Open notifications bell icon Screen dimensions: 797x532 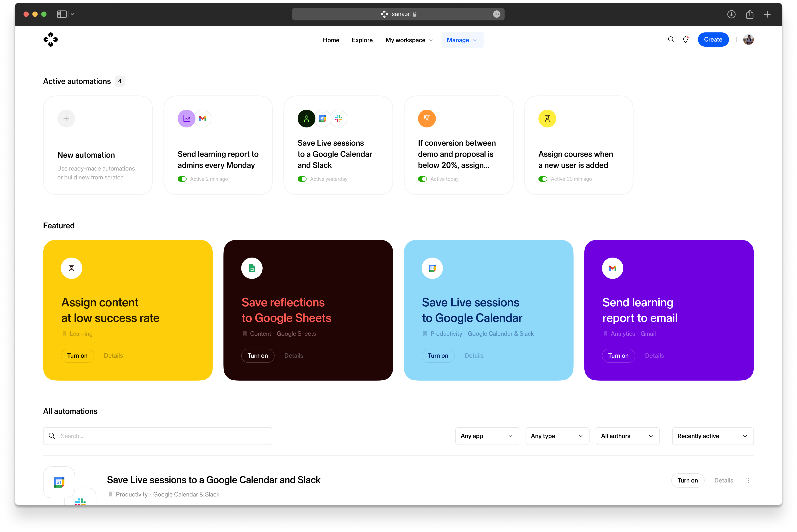point(685,40)
